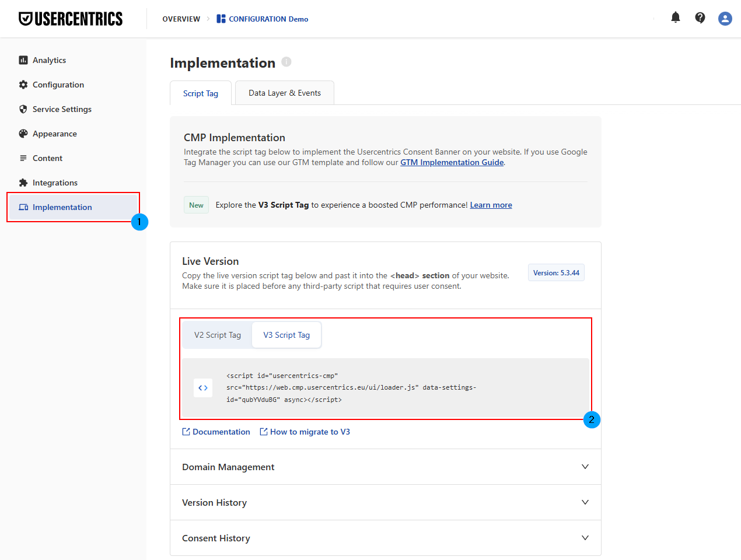Click the Appearance palette icon
The height and width of the screenshot is (560, 741).
23,134
